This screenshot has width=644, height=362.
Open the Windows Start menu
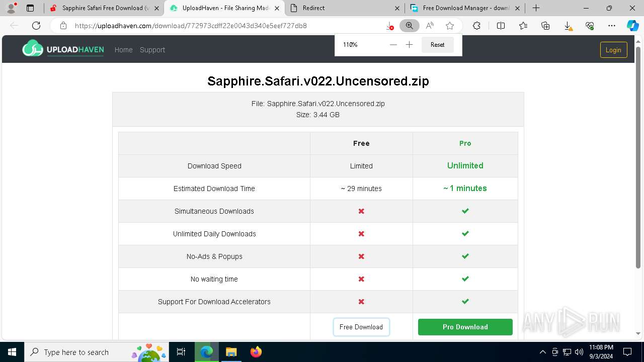pyautogui.click(x=12, y=352)
